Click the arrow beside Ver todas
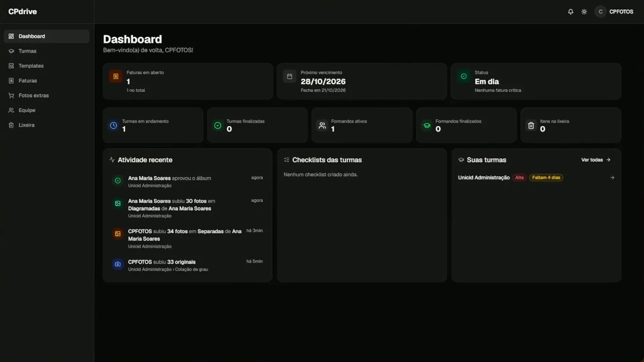This screenshot has height=362, width=644. click(608, 160)
